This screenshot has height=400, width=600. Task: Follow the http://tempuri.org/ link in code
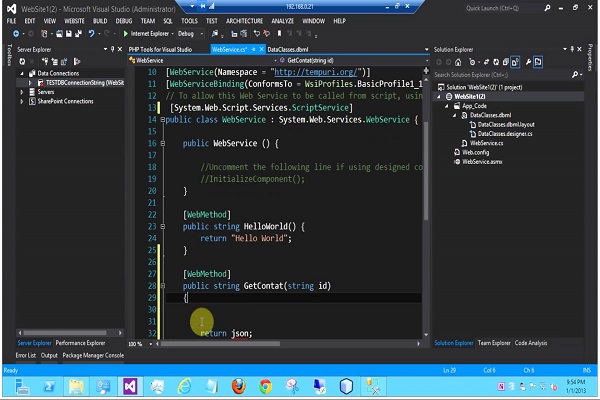[316, 72]
